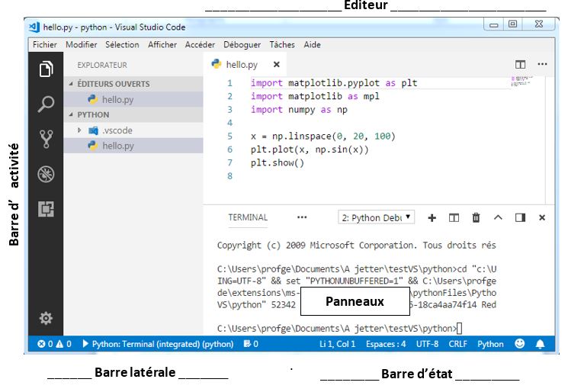Screen dimensions: 568x392
Task: Click the code minimap preview
Action: coord(521,79)
